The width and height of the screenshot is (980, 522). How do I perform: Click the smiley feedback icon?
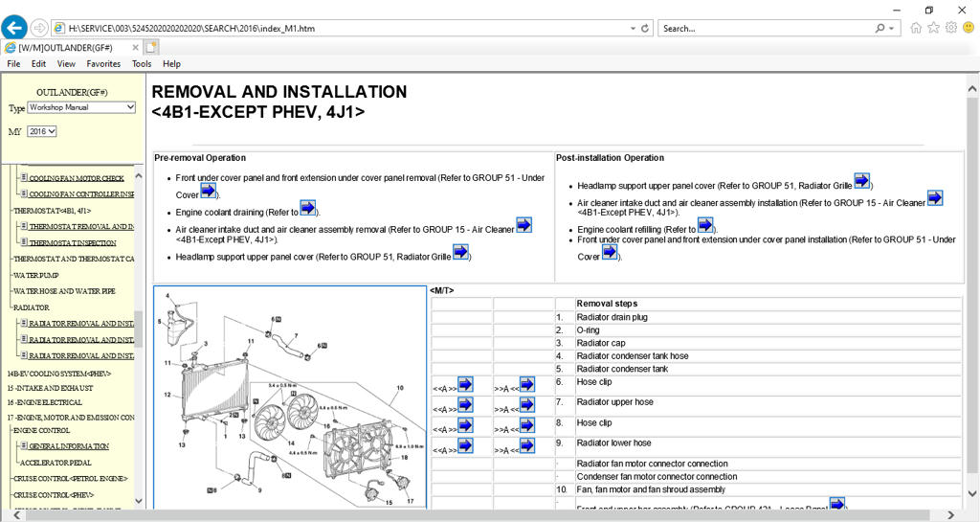pos(969,28)
